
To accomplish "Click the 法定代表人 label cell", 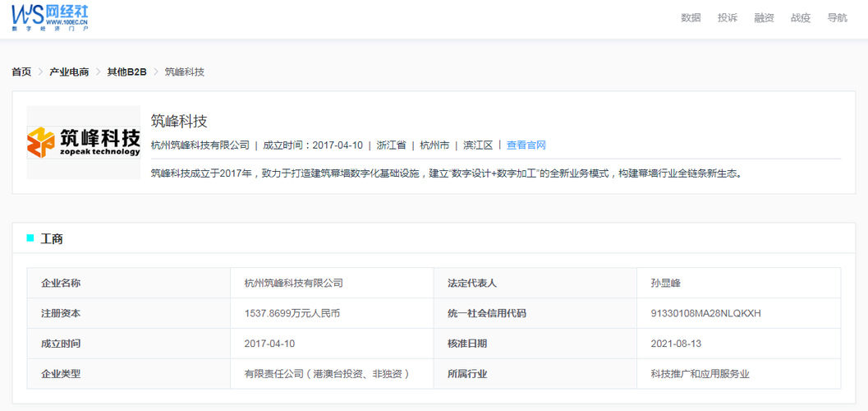I will click(x=535, y=283).
